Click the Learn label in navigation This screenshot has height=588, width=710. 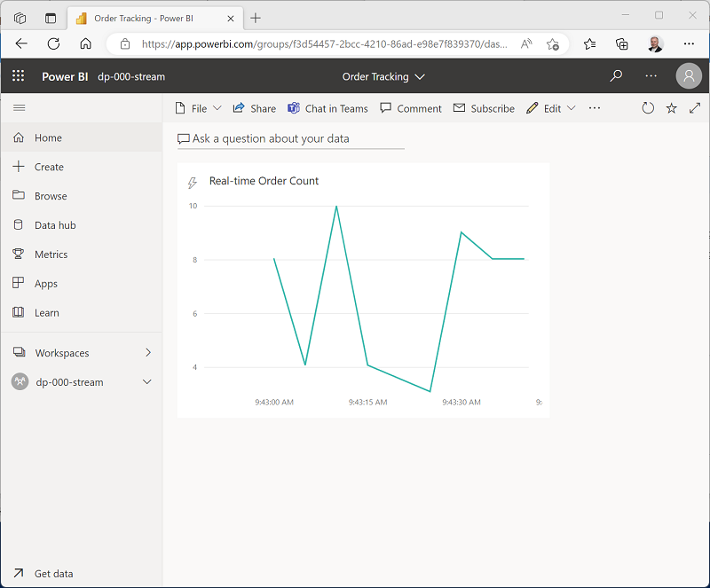47,313
